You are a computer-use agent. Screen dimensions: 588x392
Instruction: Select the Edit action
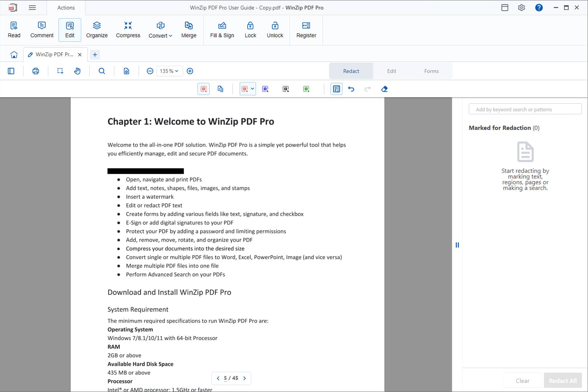pos(70,30)
